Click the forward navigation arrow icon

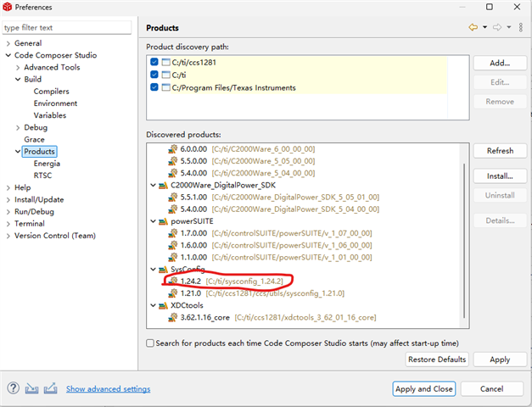(x=497, y=27)
